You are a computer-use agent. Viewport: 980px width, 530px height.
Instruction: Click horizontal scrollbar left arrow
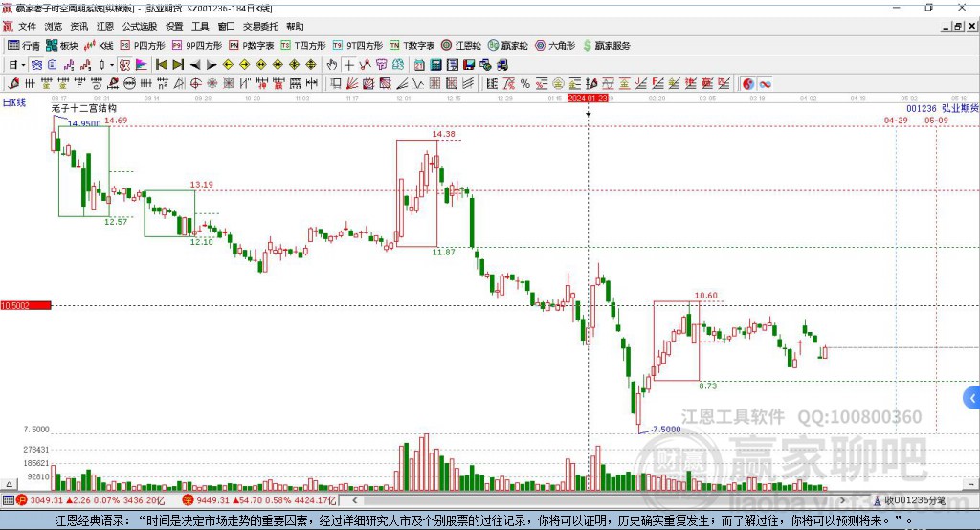[354, 500]
